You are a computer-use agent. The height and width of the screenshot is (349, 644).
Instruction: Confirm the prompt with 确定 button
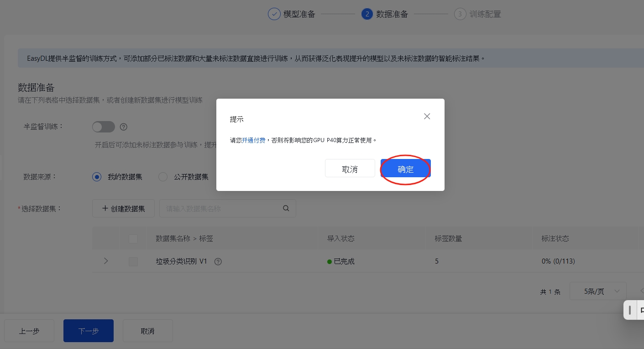tap(406, 169)
